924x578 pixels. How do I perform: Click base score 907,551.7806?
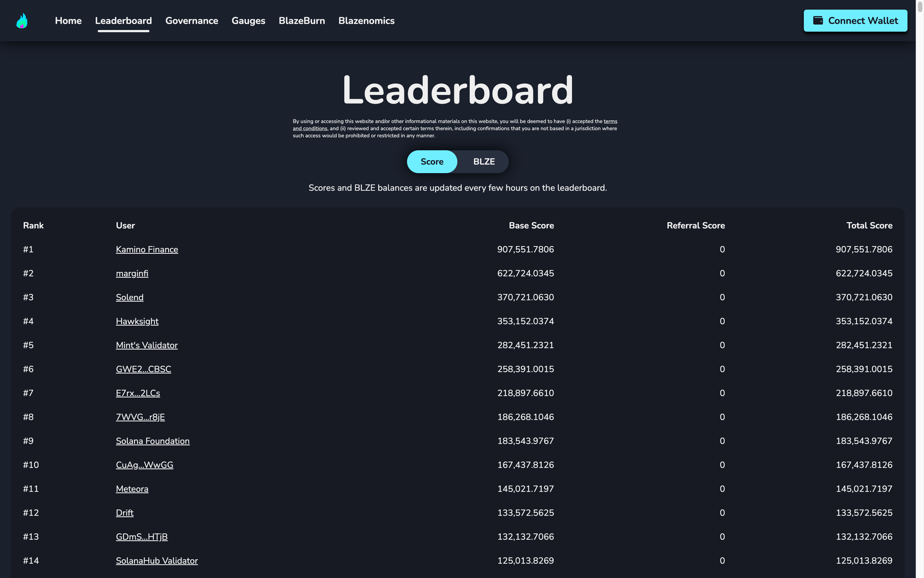[525, 249]
